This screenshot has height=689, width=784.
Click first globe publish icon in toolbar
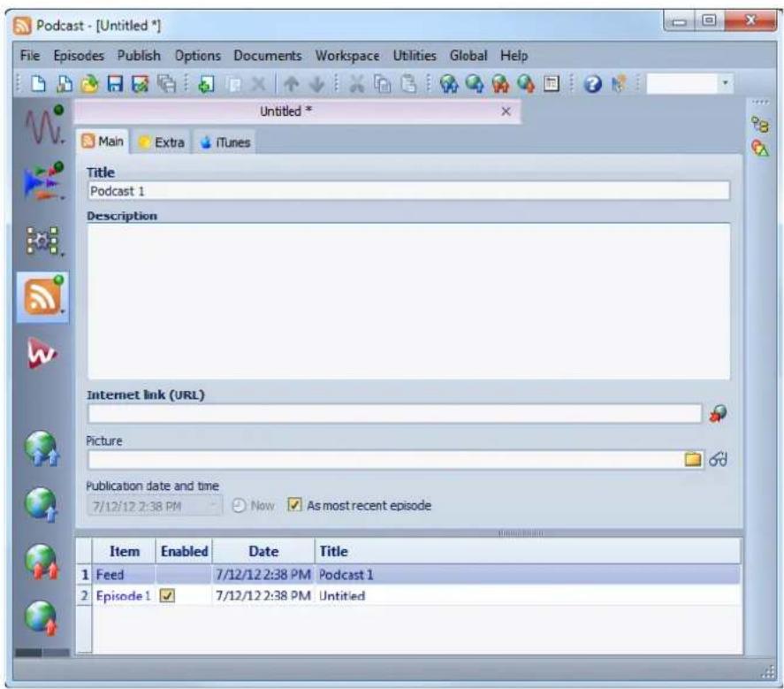[x=448, y=83]
